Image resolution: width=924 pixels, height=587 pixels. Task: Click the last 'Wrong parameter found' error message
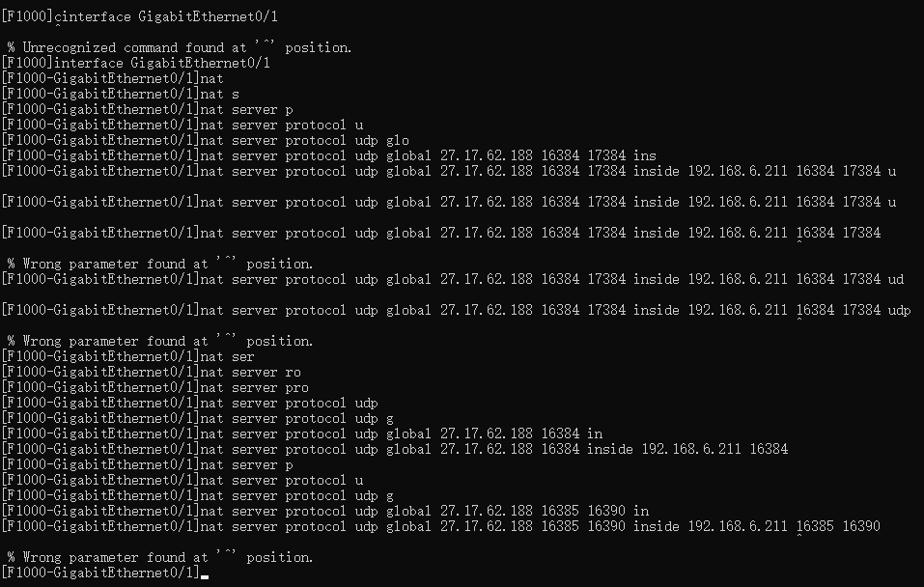tap(160, 557)
